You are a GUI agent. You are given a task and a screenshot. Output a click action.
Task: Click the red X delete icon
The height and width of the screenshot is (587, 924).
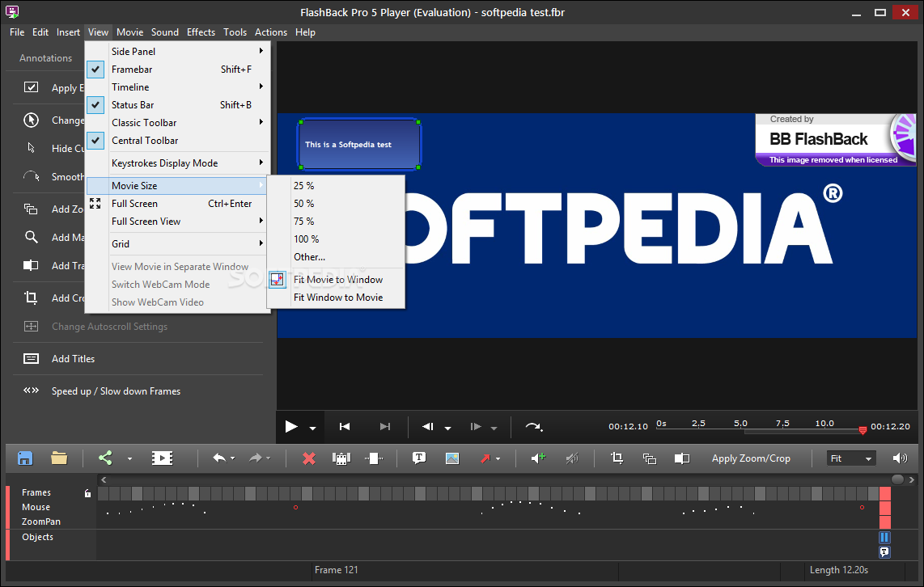tap(308, 458)
